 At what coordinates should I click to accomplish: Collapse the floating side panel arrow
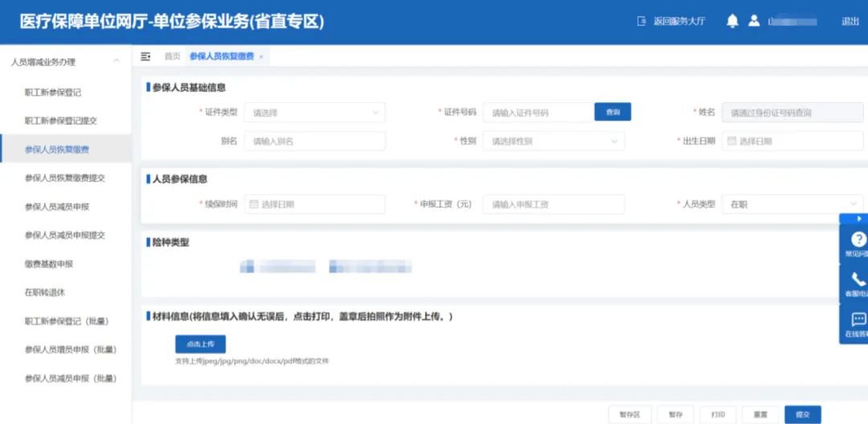pyautogui.click(x=858, y=219)
